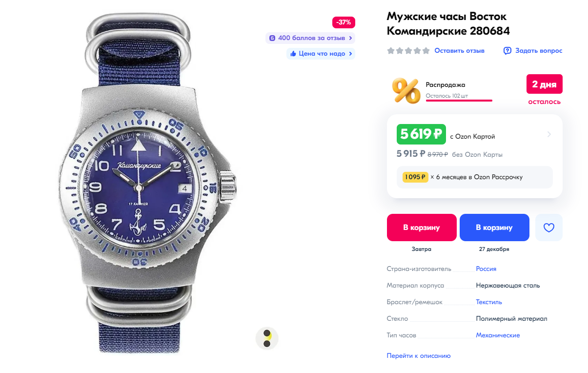Open the Механические watch type link
This screenshot has width=588, height=373.
[498, 335]
